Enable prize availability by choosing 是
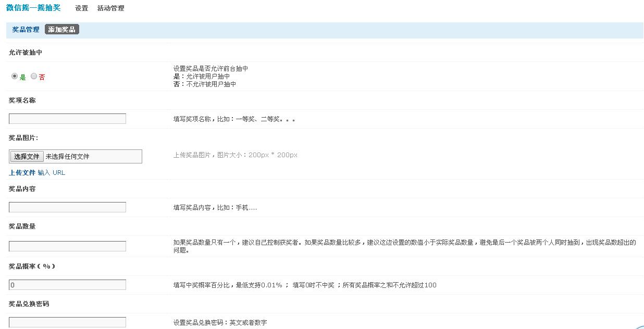The width and height of the screenshot is (644, 329). pos(15,77)
